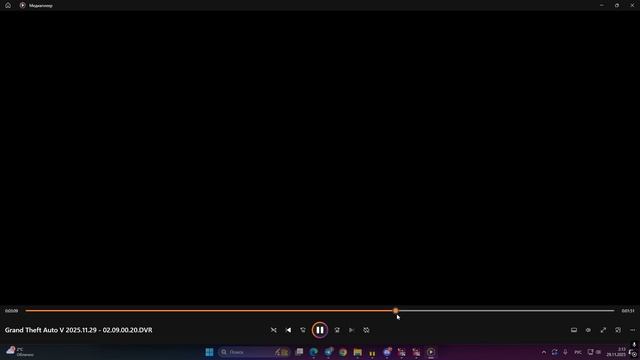640x360 pixels.
Task: Click the elapsed time label
Action: [11, 311]
